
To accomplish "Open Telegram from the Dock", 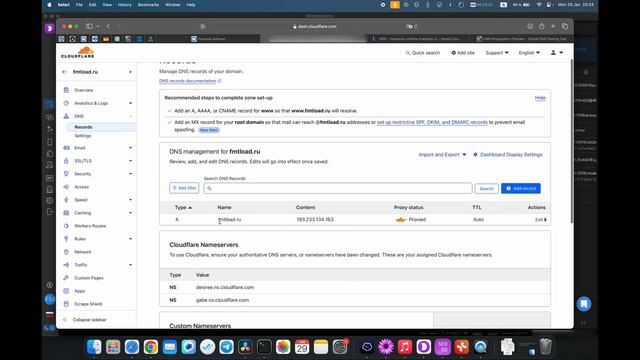I will [226, 347].
